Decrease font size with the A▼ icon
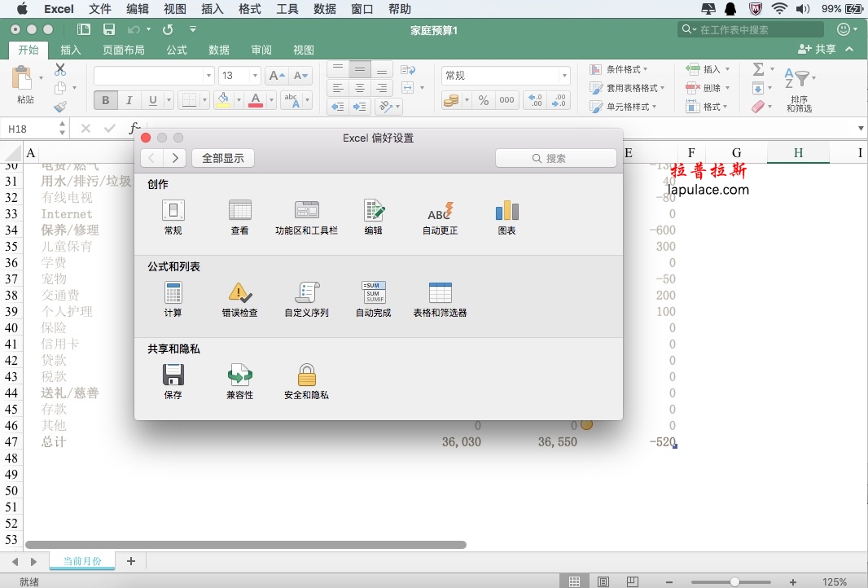This screenshot has width=868, height=588. coord(300,76)
